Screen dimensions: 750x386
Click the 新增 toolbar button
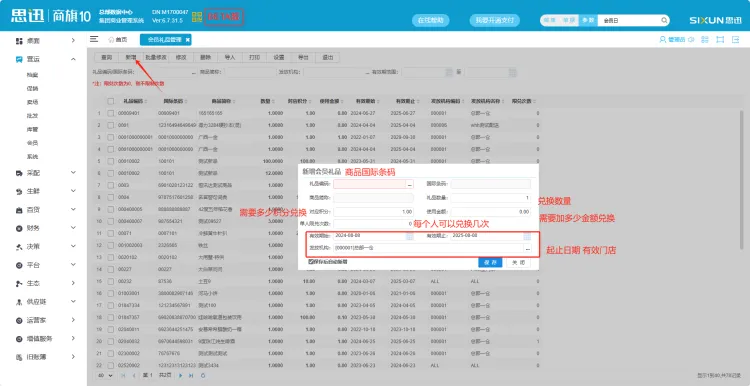coord(131,57)
